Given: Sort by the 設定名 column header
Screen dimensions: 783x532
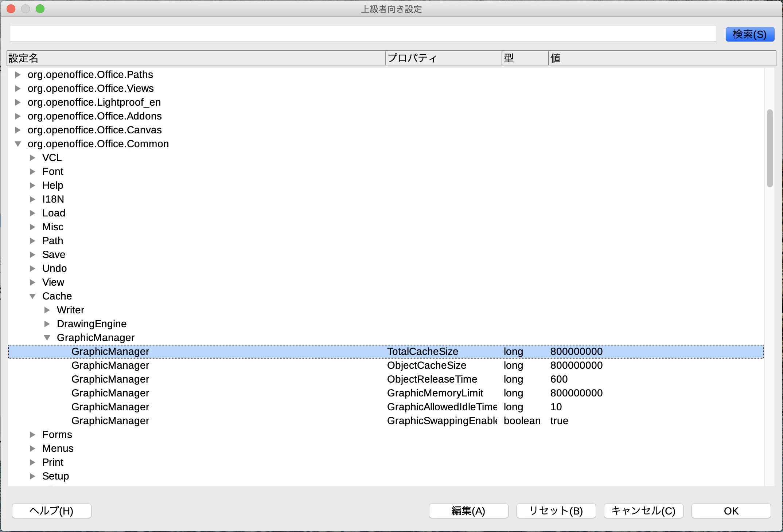Looking at the screenshot, I should coord(196,58).
